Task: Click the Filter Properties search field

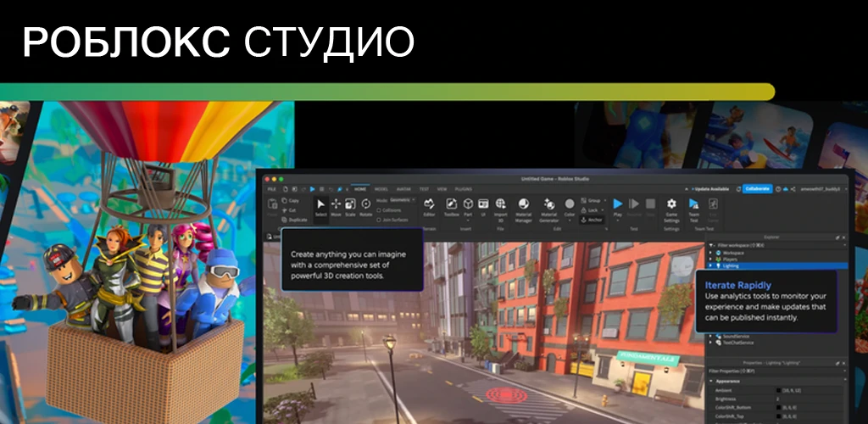Action: tap(775, 371)
